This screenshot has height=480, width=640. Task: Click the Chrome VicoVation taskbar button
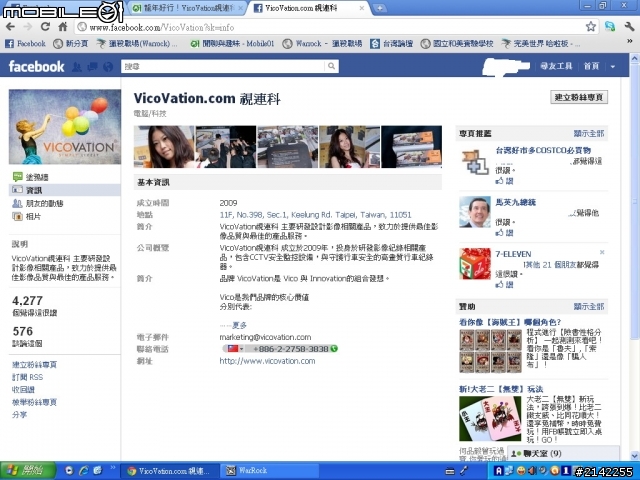[171, 471]
